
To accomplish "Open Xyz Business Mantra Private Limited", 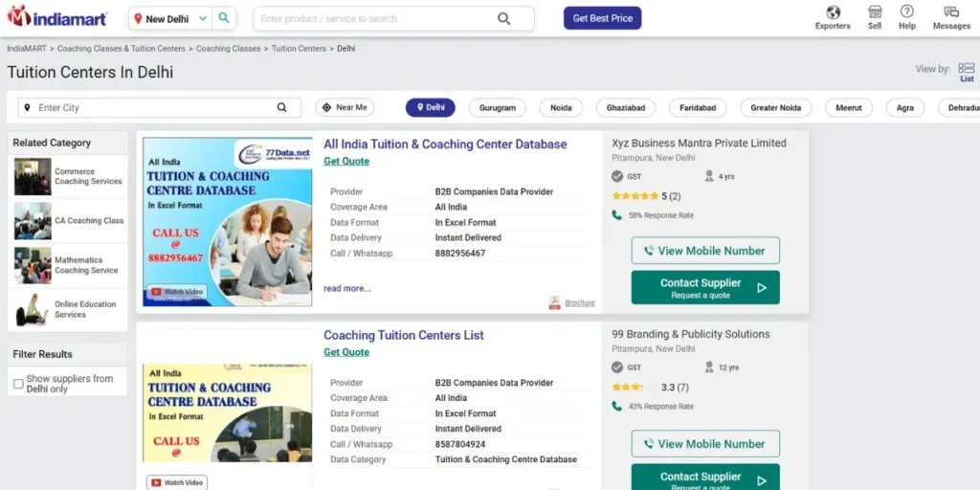I will [x=699, y=144].
